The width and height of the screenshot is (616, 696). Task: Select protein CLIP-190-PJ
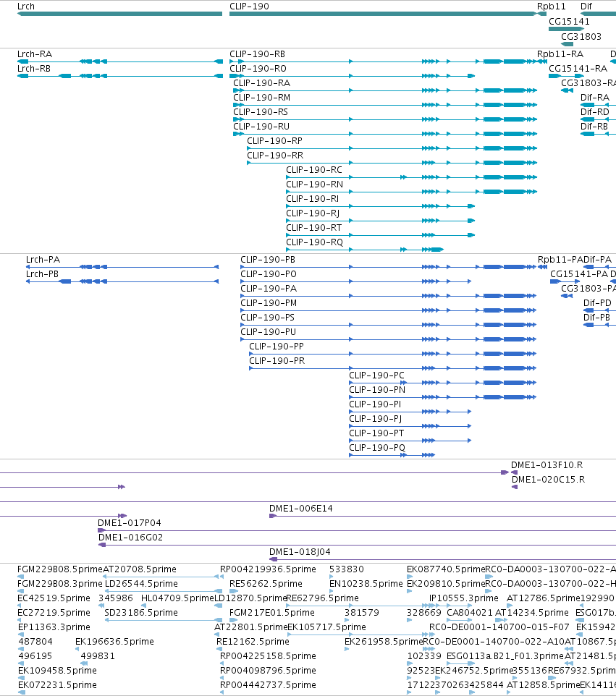(375, 419)
